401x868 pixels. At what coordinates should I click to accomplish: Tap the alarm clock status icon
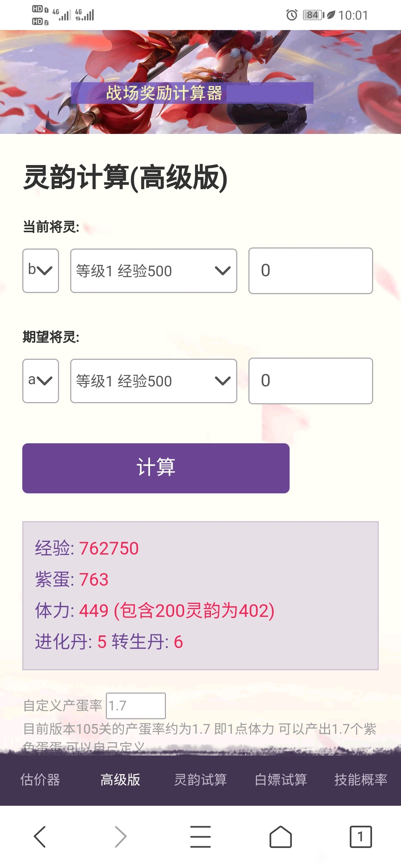pyautogui.click(x=292, y=15)
